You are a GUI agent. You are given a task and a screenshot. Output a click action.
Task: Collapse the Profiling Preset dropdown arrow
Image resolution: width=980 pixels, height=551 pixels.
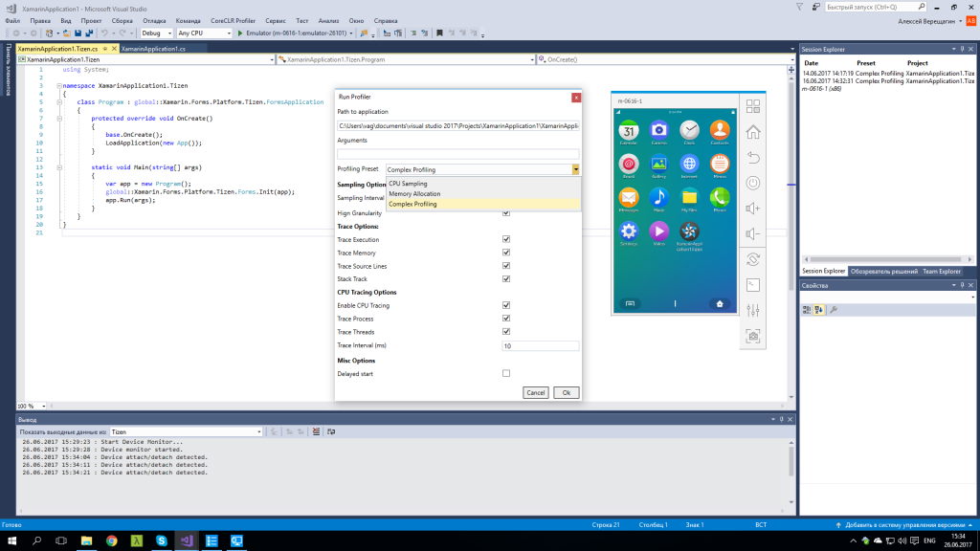(575, 169)
